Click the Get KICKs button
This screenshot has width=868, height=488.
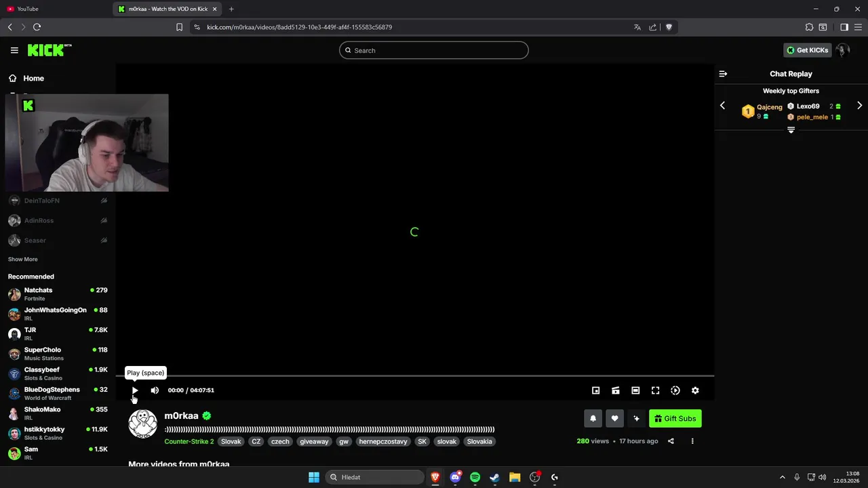[x=807, y=50]
